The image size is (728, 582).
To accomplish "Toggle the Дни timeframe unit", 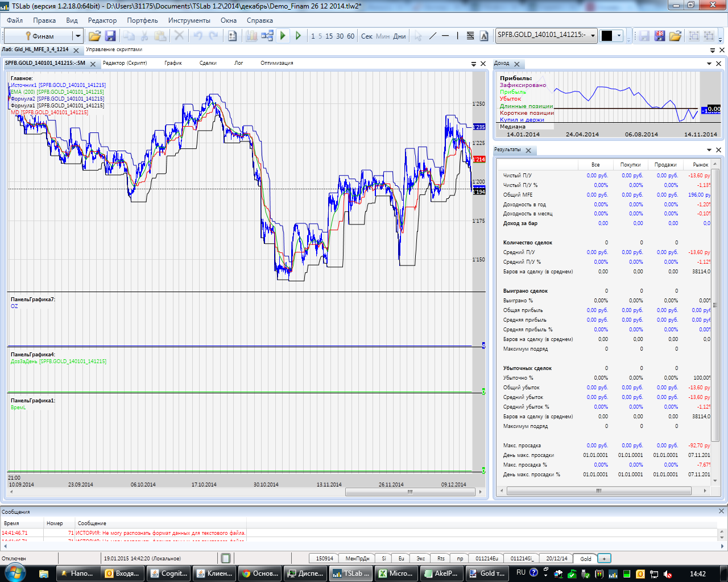I will [x=399, y=36].
